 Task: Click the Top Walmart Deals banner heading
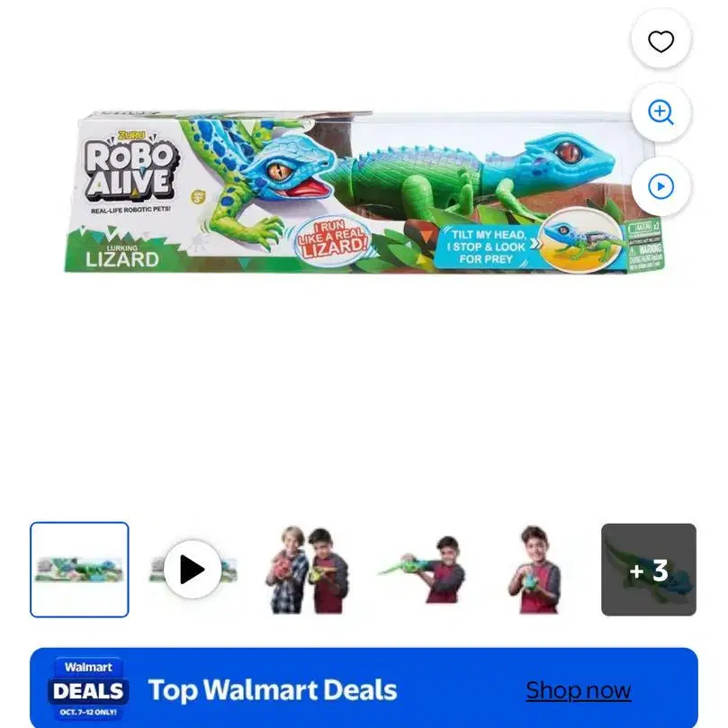click(x=273, y=690)
